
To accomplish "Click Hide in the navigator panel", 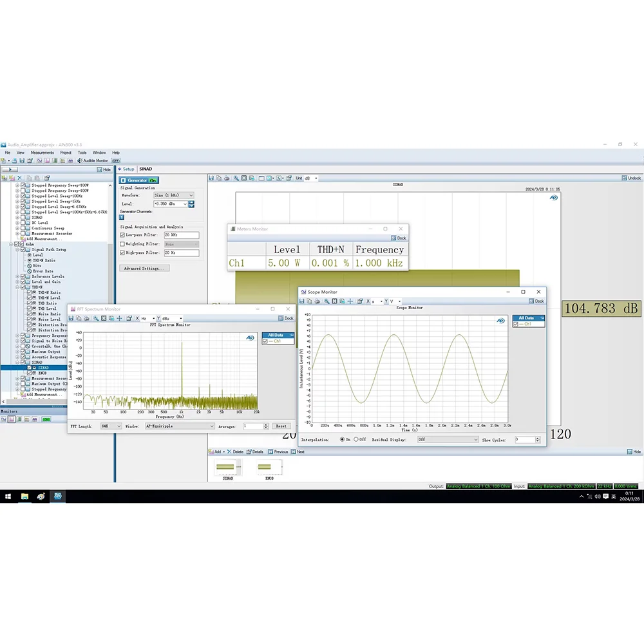I will [x=104, y=169].
